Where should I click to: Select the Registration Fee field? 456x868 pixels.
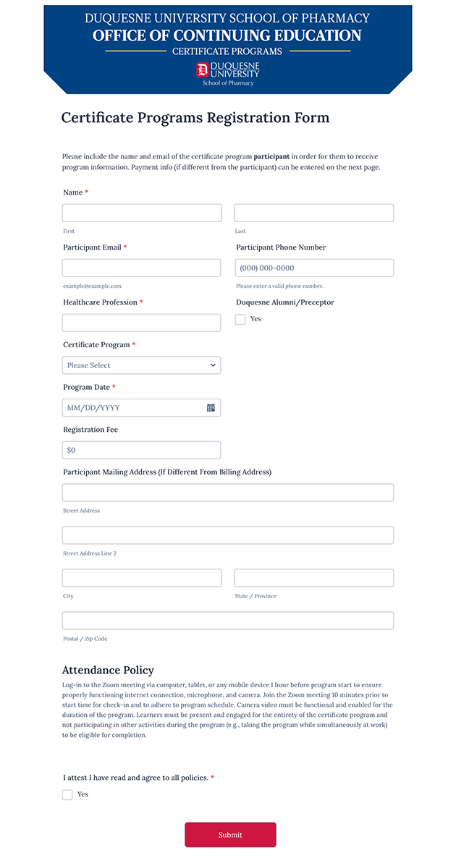click(142, 450)
